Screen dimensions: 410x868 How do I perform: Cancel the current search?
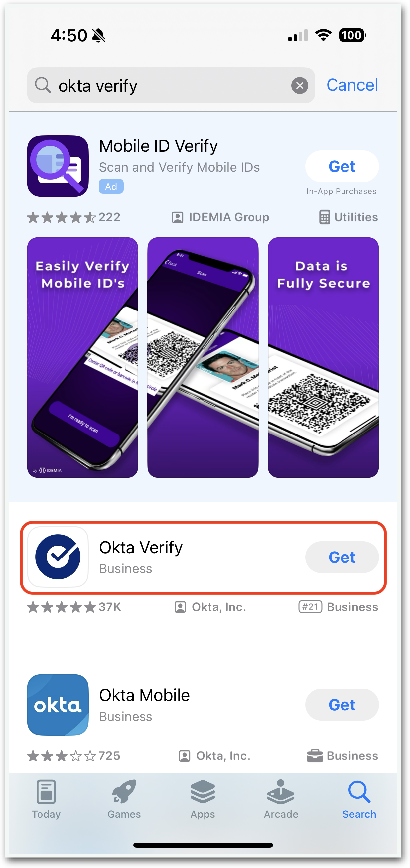point(352,85)
